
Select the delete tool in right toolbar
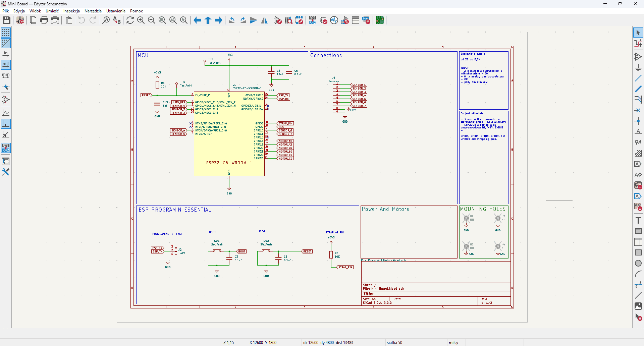click(638, 317)
